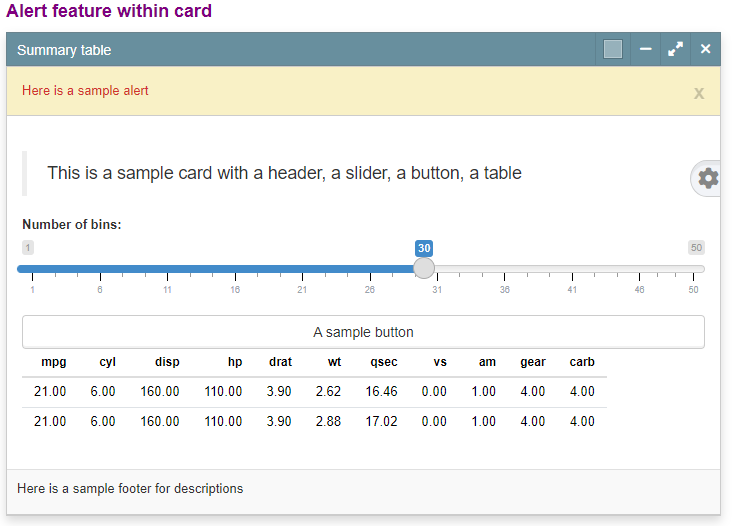
Task: Click the qsec value 16.46 cell
Action: (x=381, y=391)
